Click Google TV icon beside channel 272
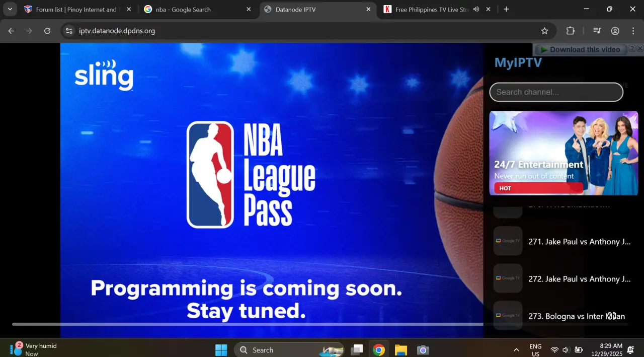The height and width of the screenshot is (357, 644). point(508,278)
